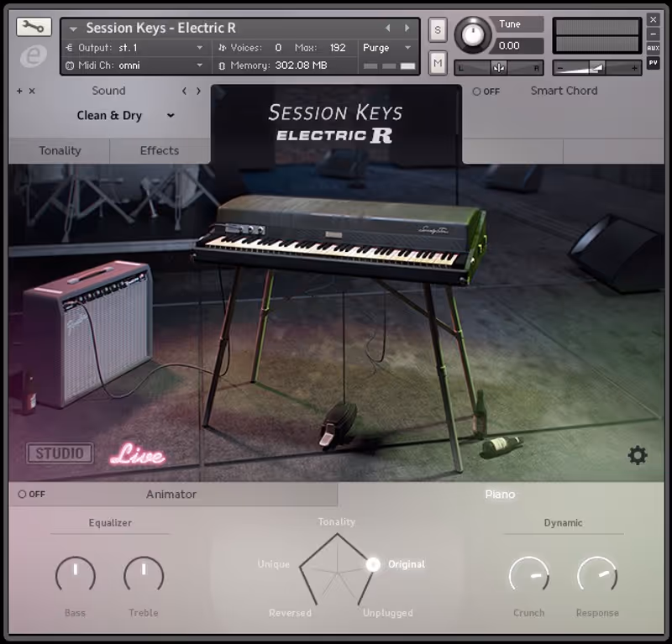Click the STUDIO mode button
The width and height of the screenshot is (672, 644).
(x=59, y=452)
